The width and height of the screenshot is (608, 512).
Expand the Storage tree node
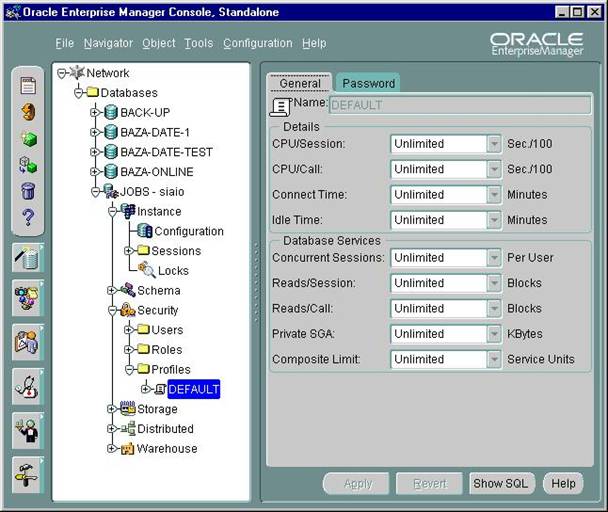click(112, 409)
